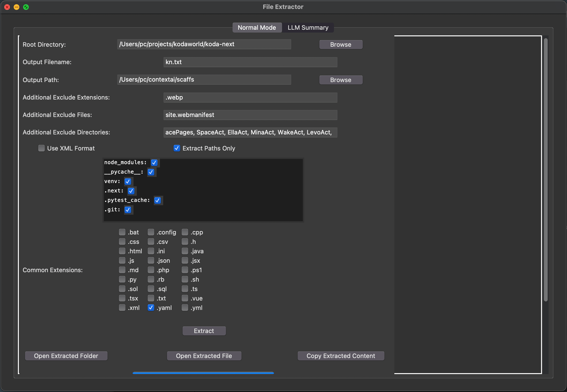Select the .html extension checkbox
Image resolution: width=567 pixels, height=392 pixels.
122,251
